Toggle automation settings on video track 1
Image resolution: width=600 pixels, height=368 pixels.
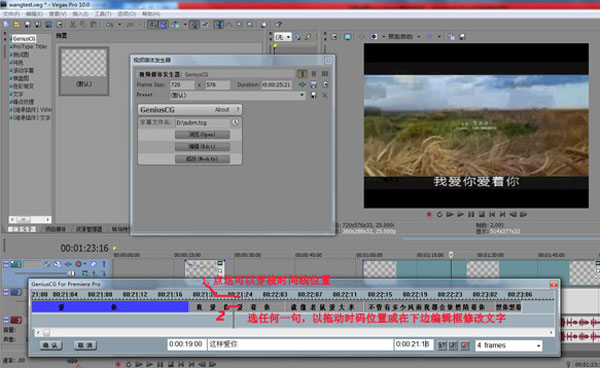(78, 264)
